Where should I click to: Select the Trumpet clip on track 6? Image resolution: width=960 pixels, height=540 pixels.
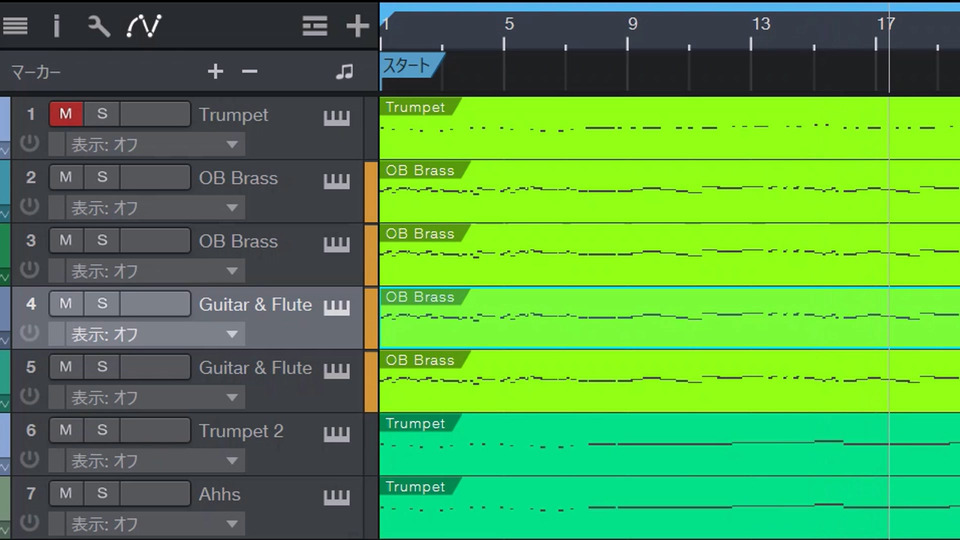click(x=670, y=444)
